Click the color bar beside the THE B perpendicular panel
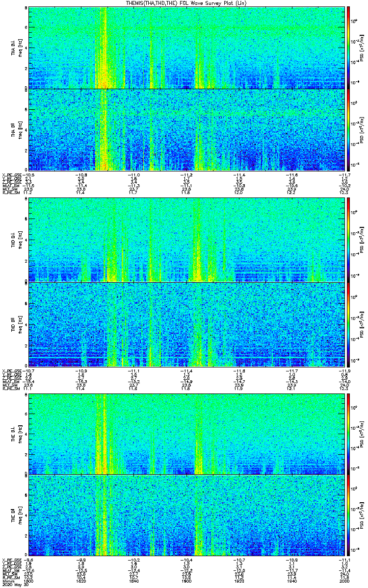Image resolution: width=368 pixels, height=588 pixels. tap(348, 434)
